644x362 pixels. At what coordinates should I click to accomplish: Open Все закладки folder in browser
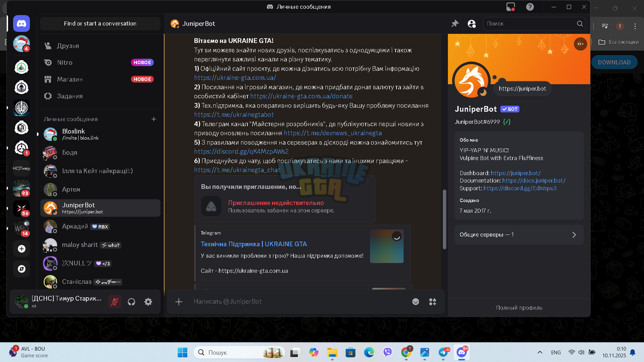click(618, 42)
